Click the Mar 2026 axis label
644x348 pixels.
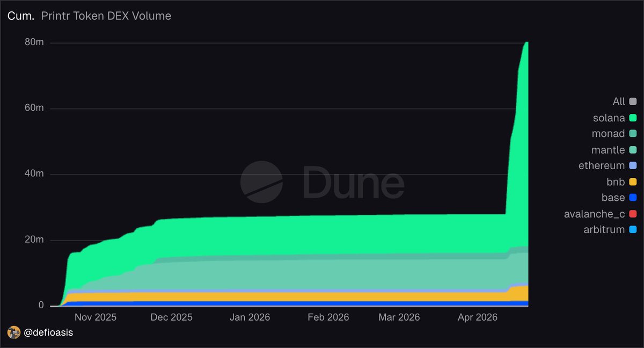(398, 317)
